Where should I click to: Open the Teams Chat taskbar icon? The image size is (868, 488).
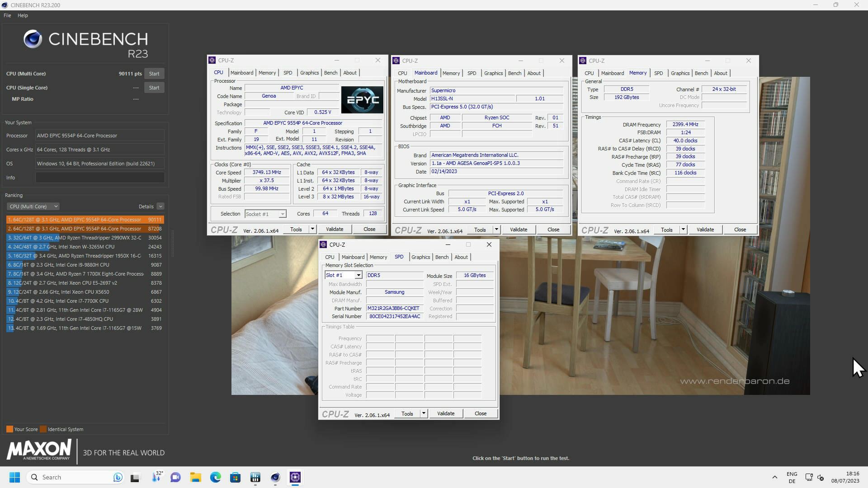pyautogui.click(x=175, y=477)
